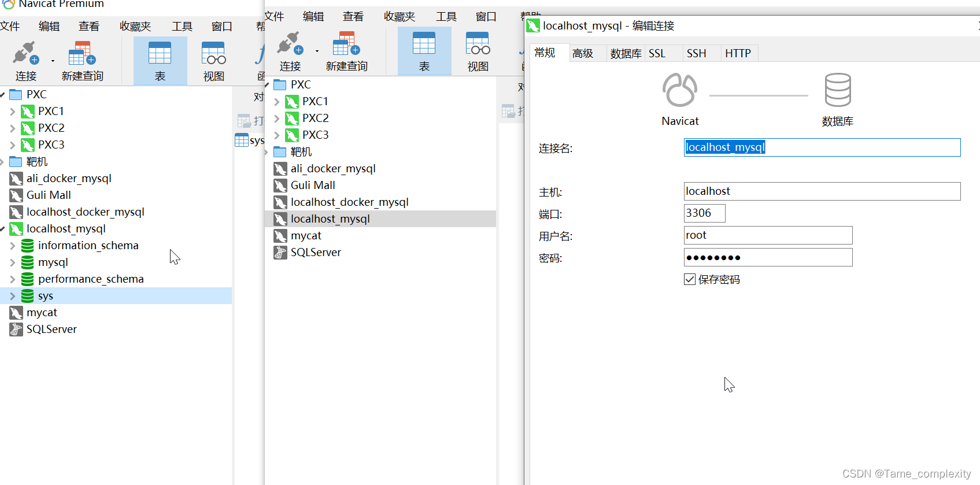Click SQLServer connection icon in left tree

coord(16,329)
